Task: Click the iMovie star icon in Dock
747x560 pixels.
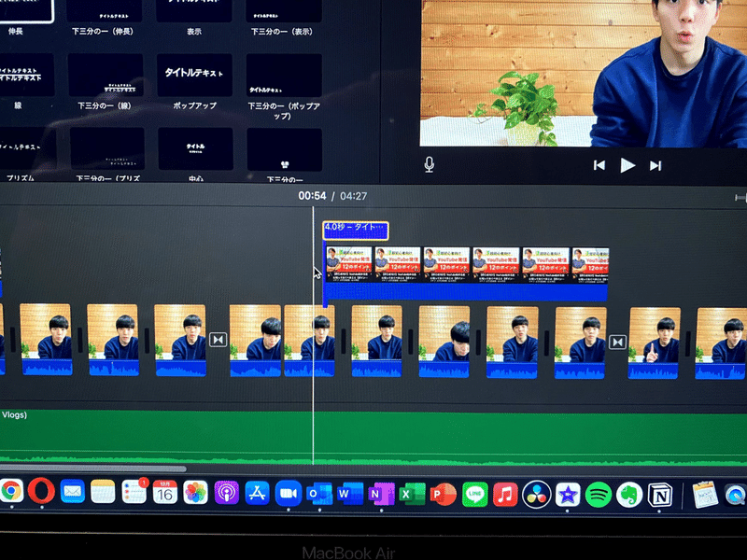Action: click(x=568, y=496)
